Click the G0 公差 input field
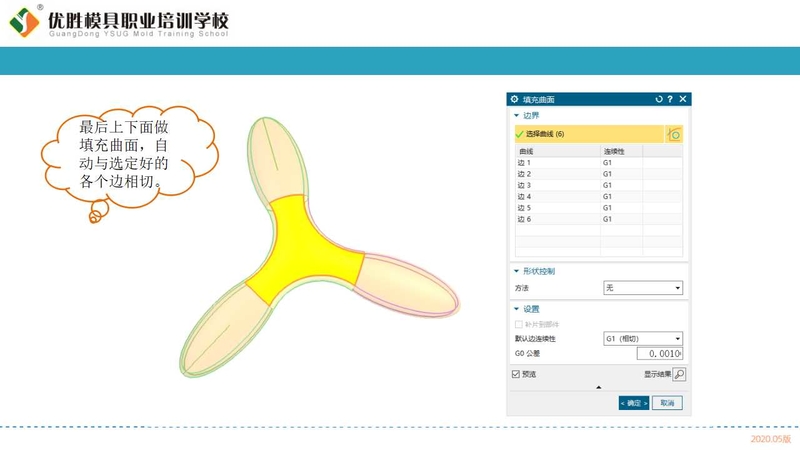 [x=660, y=354]
